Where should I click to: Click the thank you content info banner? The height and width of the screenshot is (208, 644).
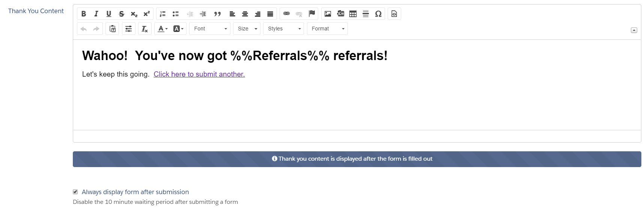[357, 159]
